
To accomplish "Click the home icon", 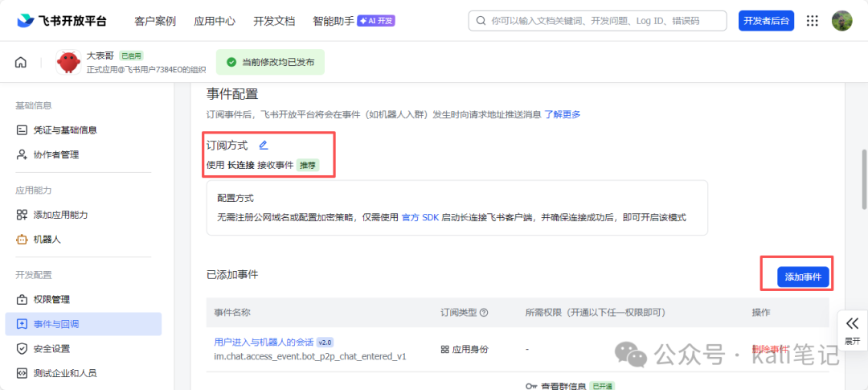I will (20, 62).
